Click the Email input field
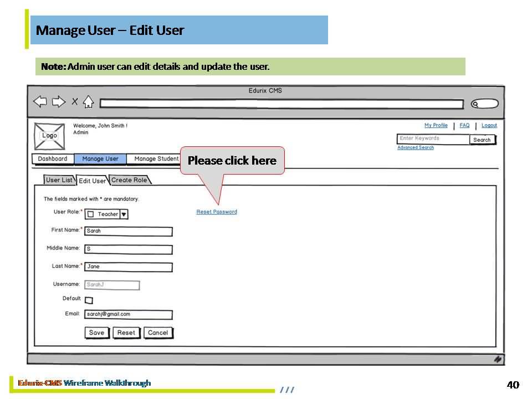The width and height of the screenshot is (532, 399). (x=129, y=314)
